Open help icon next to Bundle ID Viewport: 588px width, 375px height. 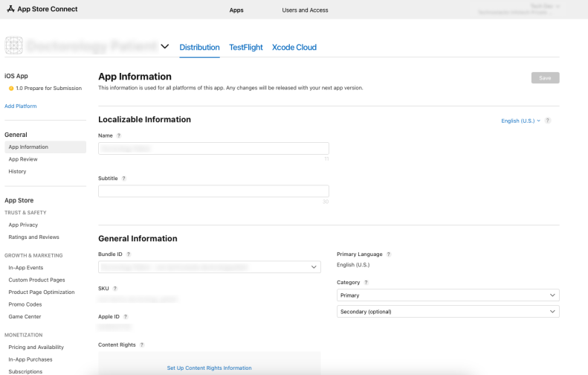tap(129, 254)
